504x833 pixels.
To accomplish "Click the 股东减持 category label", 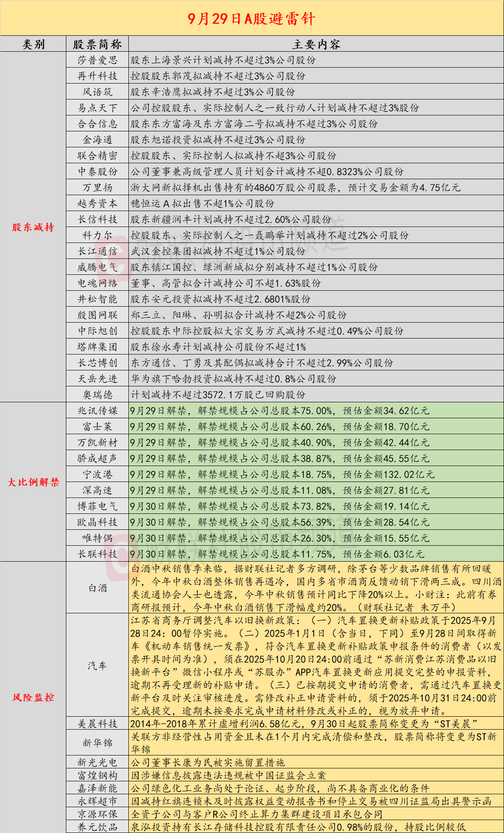I will (33, 227).
